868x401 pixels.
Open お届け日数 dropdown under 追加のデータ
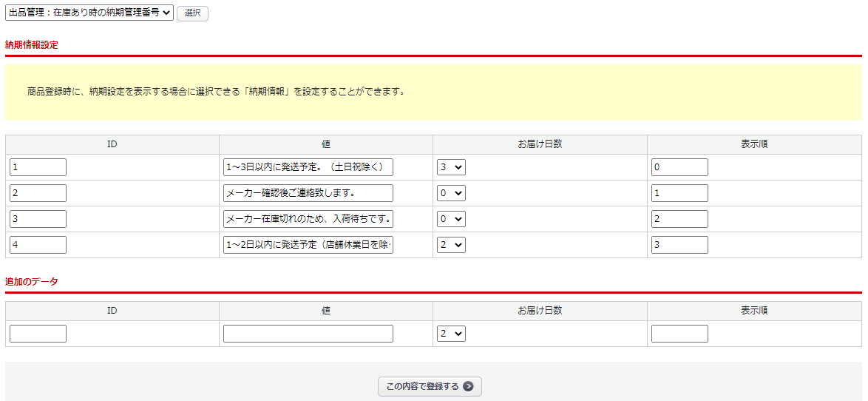tap(451, 334)
